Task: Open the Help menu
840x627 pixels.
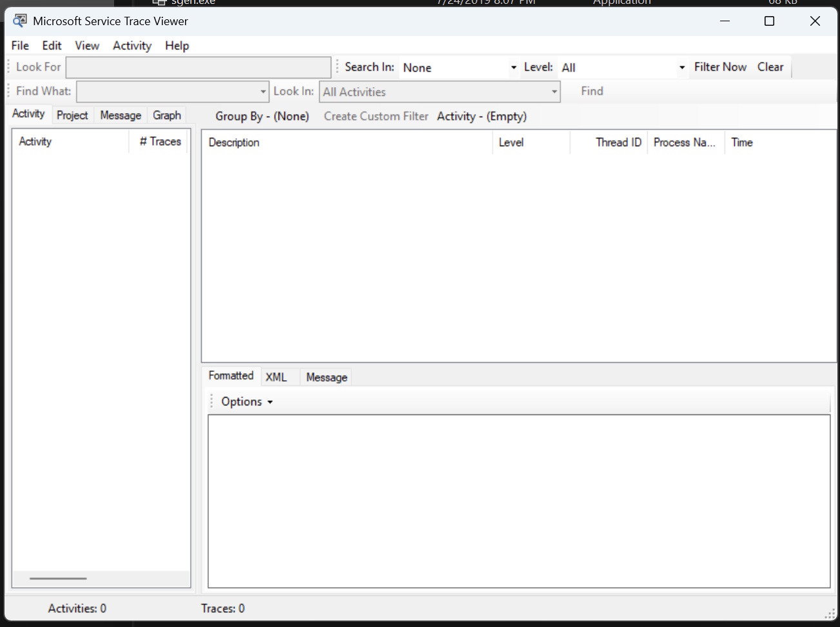Action: point(177,46)
